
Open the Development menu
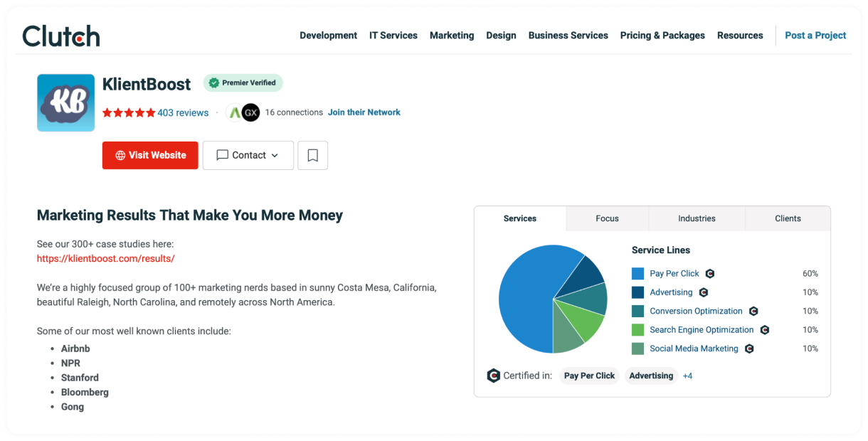pos(328,36)
